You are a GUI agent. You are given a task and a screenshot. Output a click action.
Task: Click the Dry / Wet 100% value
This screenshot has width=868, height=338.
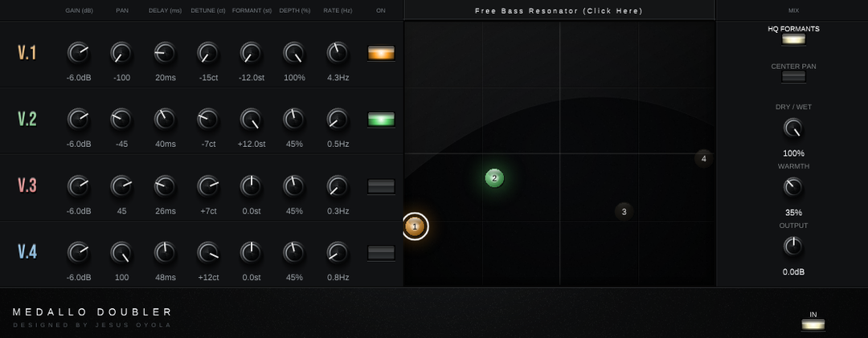point(793,154)
